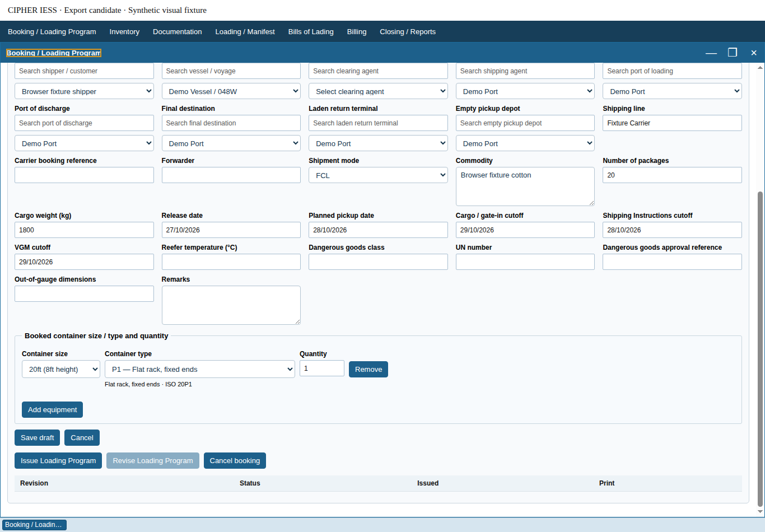Image resolution: width=765 pixels, height=532 pixels.
Task: Click the form's vertical scrollbar thumb
Action: (x=760, y=349)
